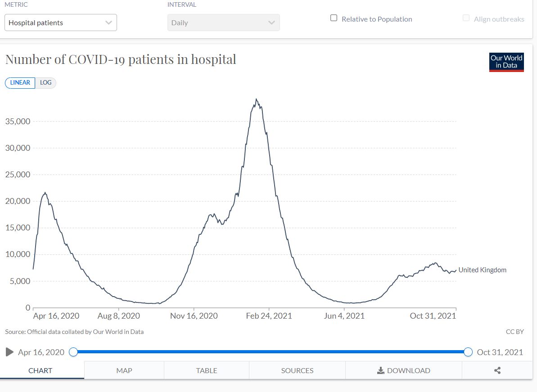Play the timeline animation
This screenshot has width=537, height=392.
pyautogui.click(x=9, y=352)
